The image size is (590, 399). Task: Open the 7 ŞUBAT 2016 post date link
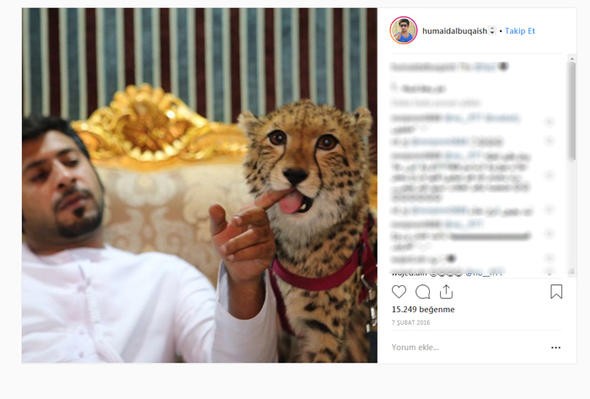point(411,323)
